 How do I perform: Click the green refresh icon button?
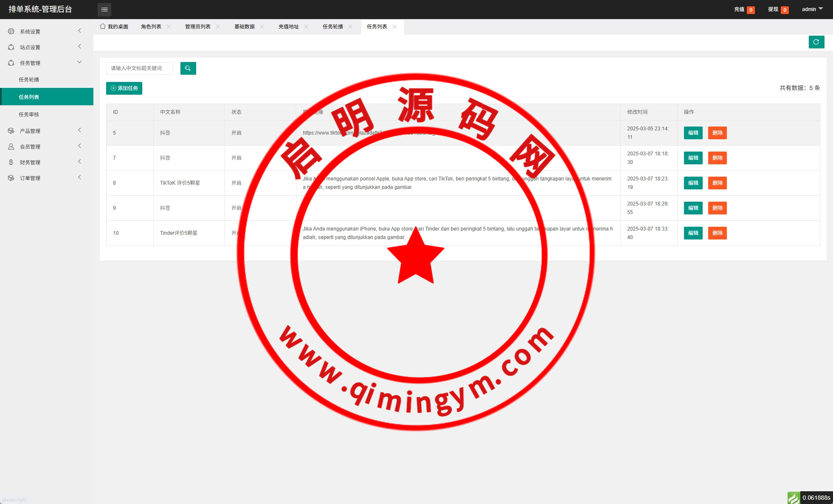click(x=816, y=42)
